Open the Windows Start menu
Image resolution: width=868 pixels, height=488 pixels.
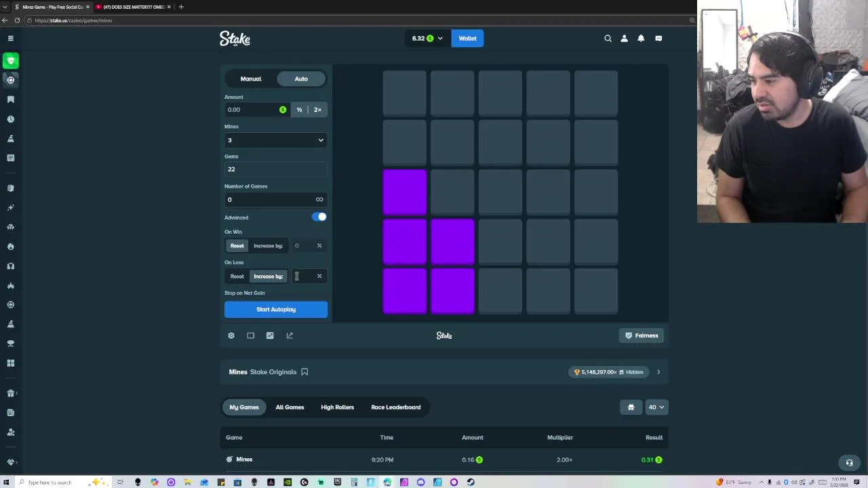click(x=5, y=483)
